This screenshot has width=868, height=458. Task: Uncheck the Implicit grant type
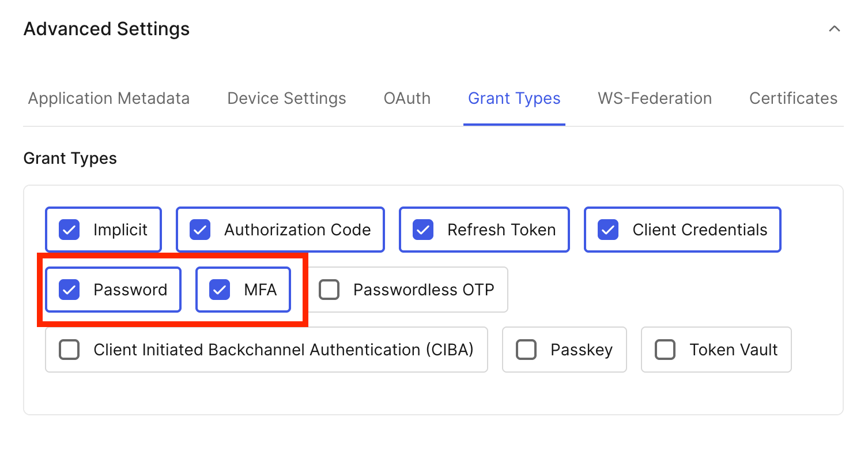pyautogui.click(x=69, y=230)
